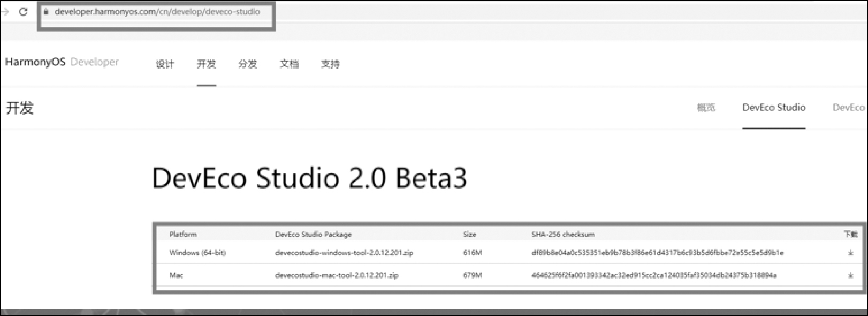The height and width of the screenshot is (316, 868).
Task: Click the DevEco Studio Package column header
Action: (313, 235)
